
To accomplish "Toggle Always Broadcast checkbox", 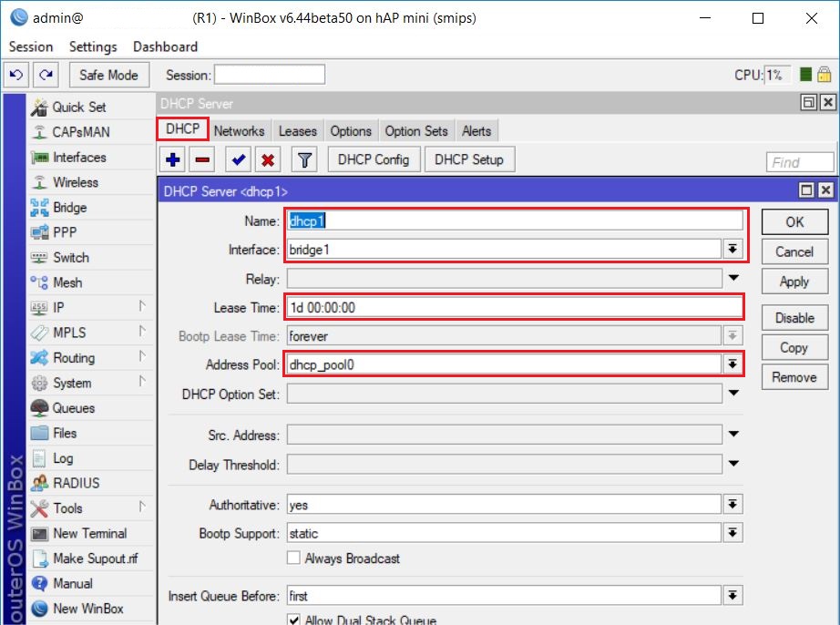I will click(x=293, y=558).
